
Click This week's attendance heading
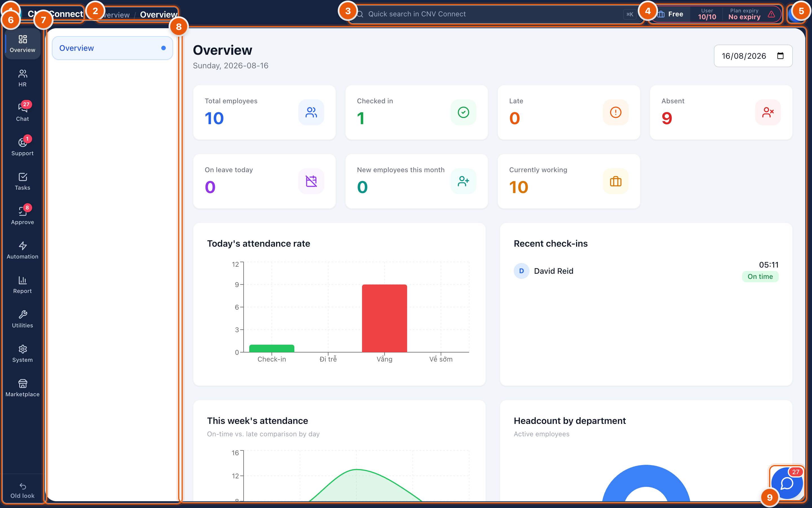tap(257, 421)
